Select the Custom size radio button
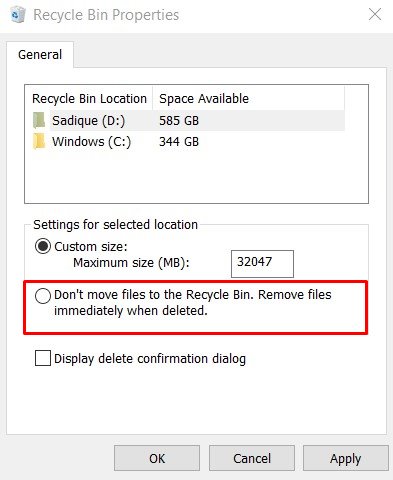 coord(43,247)
